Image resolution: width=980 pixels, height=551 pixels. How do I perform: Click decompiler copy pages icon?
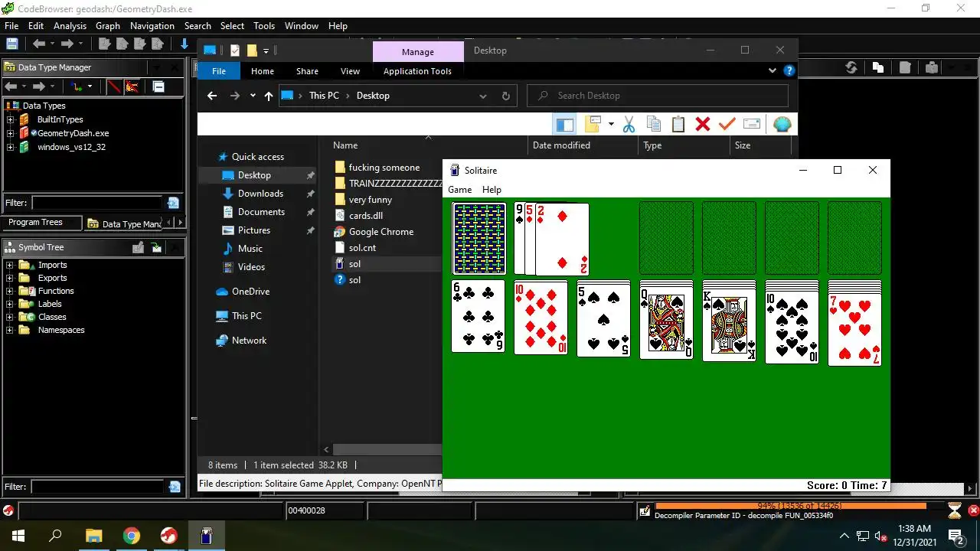point(878,67)
